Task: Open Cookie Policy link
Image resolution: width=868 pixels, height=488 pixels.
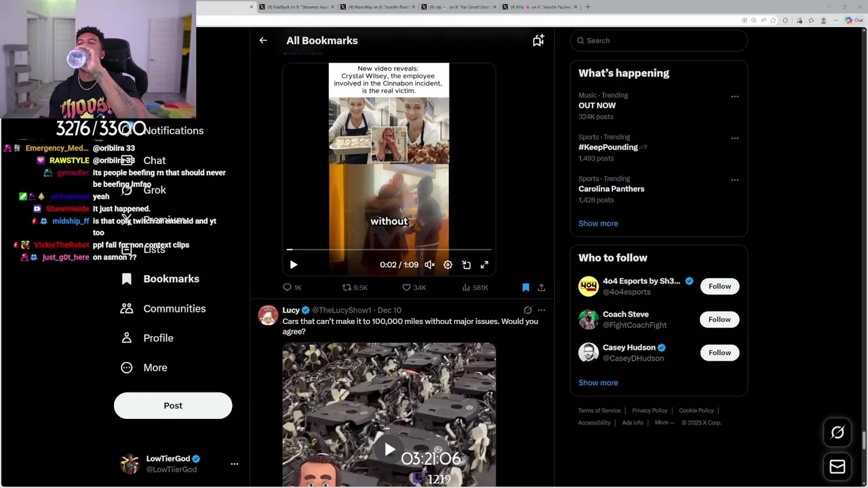Action: 696,411
